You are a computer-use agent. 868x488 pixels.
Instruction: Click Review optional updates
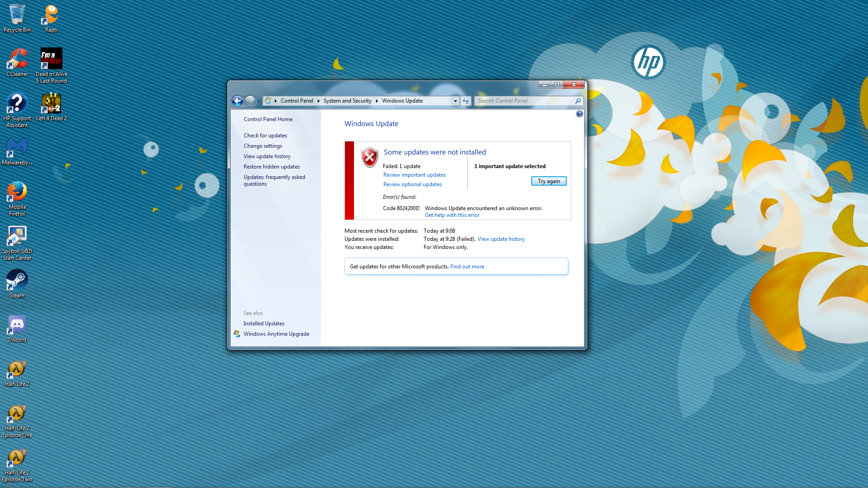click(x=412, y=184)
